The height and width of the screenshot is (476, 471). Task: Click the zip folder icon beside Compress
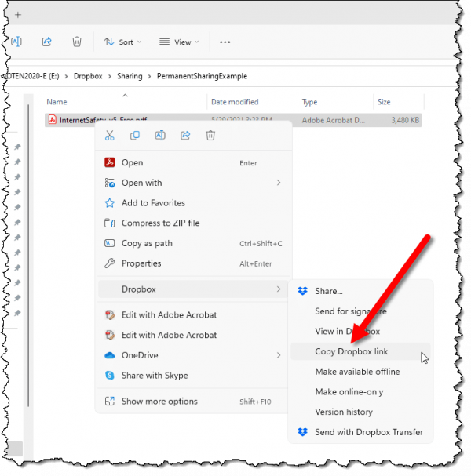(109, 223)
